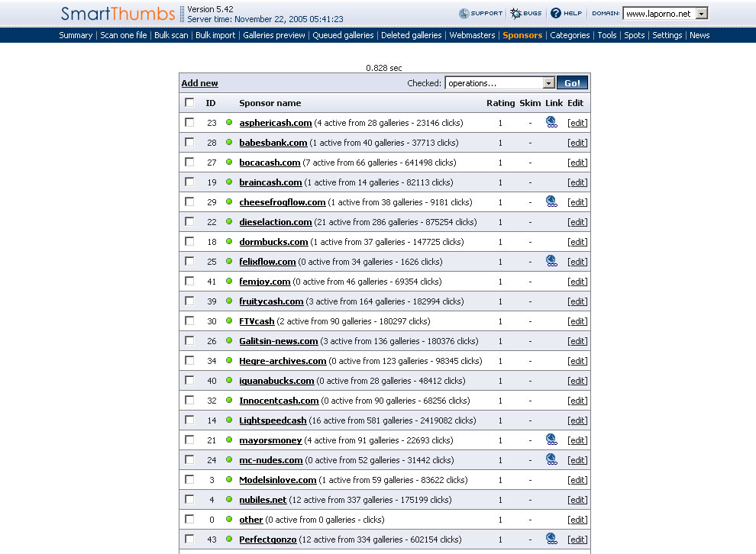Click green status dot for Innocentcash.com

coord(229,400)
